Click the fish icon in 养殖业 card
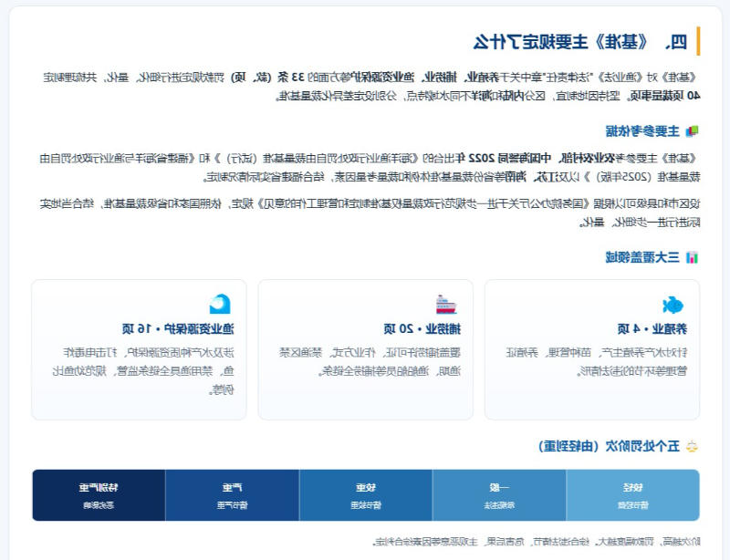The image size is (730, 560). tap(673, 306)
